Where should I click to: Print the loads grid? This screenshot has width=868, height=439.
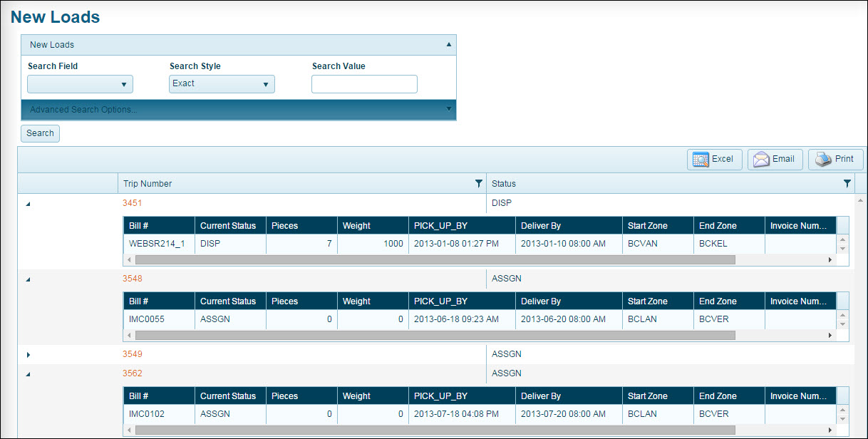click(835, 159)
